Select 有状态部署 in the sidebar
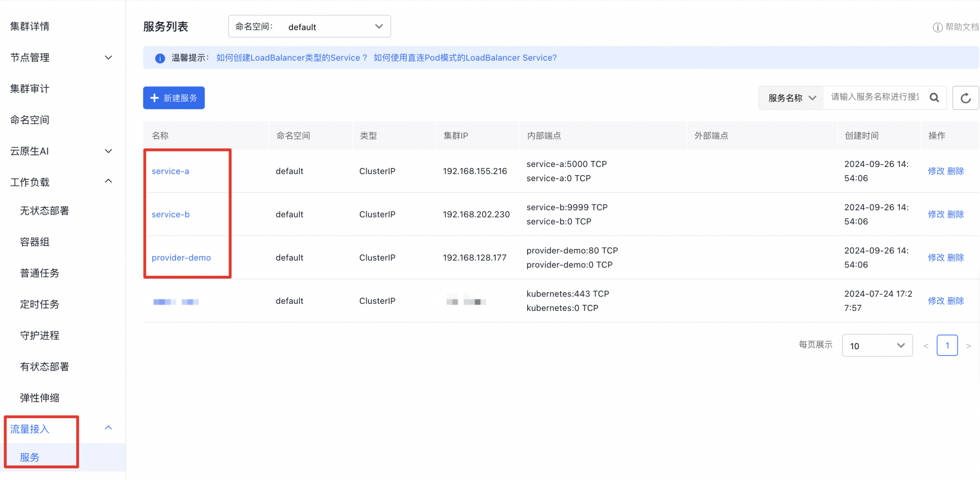The height and width of the screenshot is (480, 980). coord(44,367)
